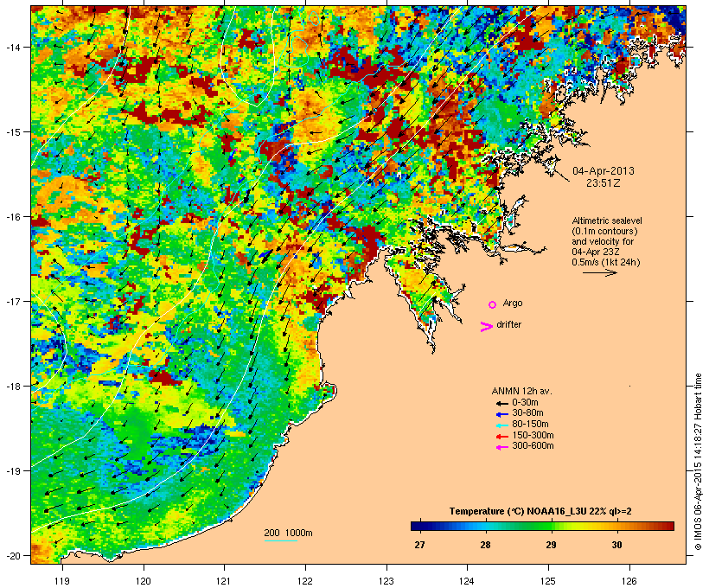Click the 'drifter' legend label
Screen dimensions: 709x588
pos(508,324)
